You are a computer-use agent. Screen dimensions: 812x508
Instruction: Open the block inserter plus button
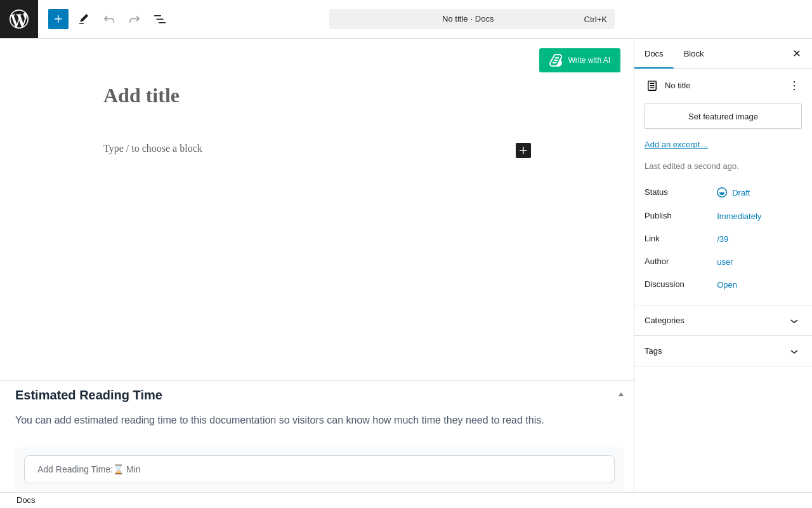point(58,19)
